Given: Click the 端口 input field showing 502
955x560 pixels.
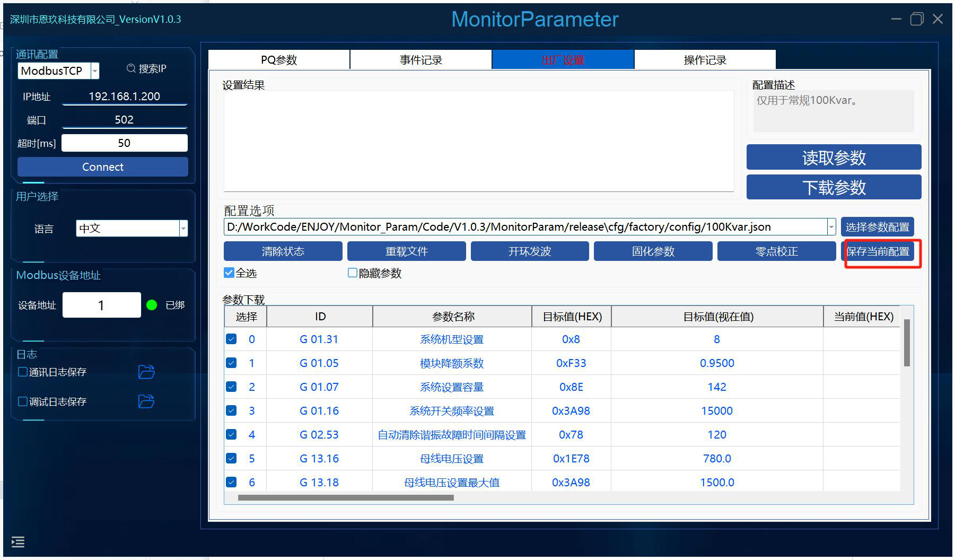Looking at the screenshot, I should 125,120.
